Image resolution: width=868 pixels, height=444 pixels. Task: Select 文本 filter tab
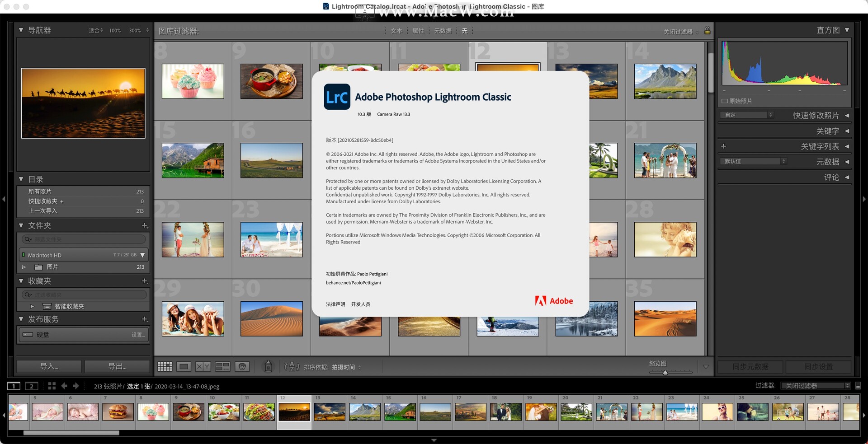[396, 31]
